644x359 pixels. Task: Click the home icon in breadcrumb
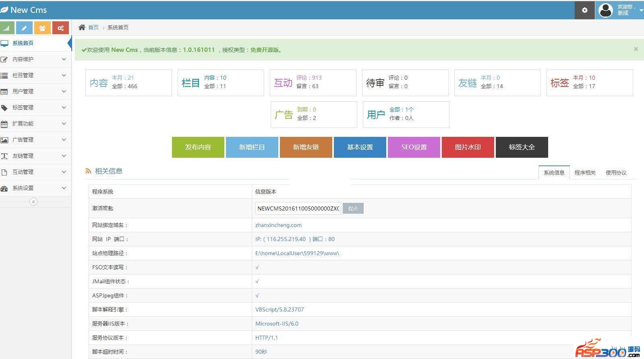coord(82,27)
